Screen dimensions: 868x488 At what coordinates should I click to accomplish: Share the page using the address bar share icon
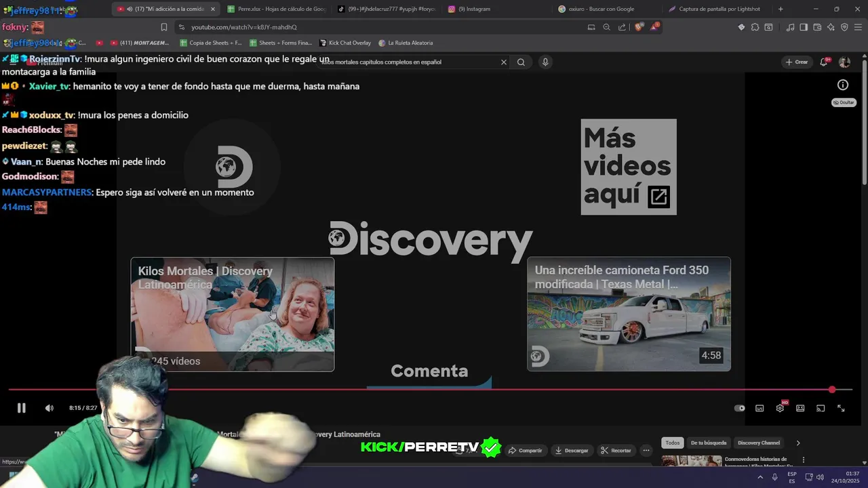(x=622, y=27)
